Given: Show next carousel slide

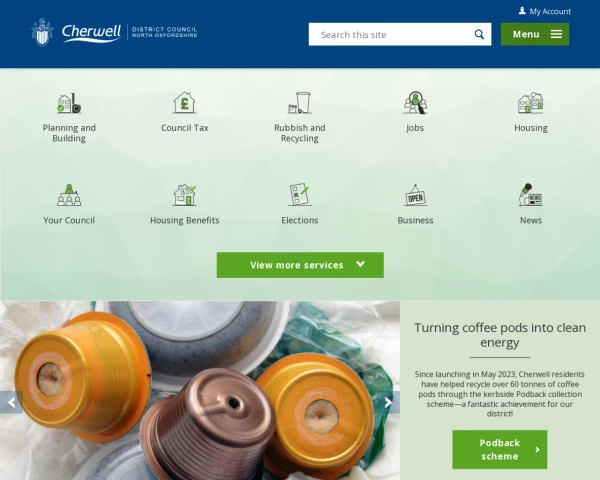Looking at the screenshot, I should click(388, 402).
